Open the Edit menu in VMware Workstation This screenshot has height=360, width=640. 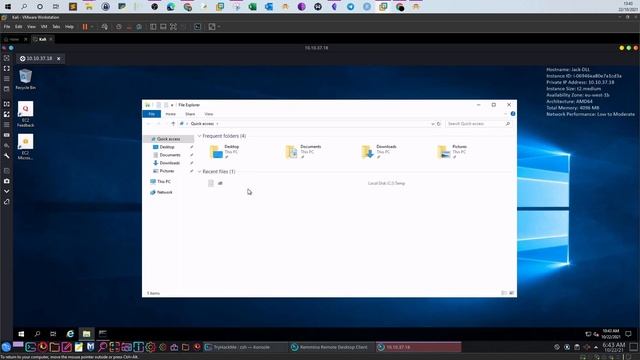click(x=19, y=27)
